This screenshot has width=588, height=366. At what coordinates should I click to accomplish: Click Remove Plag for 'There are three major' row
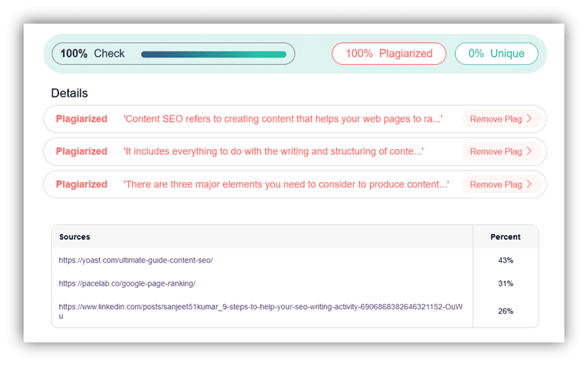point(502,184)
